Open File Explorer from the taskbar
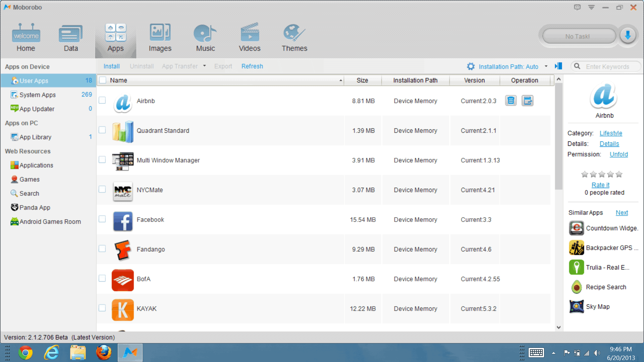 78,353
